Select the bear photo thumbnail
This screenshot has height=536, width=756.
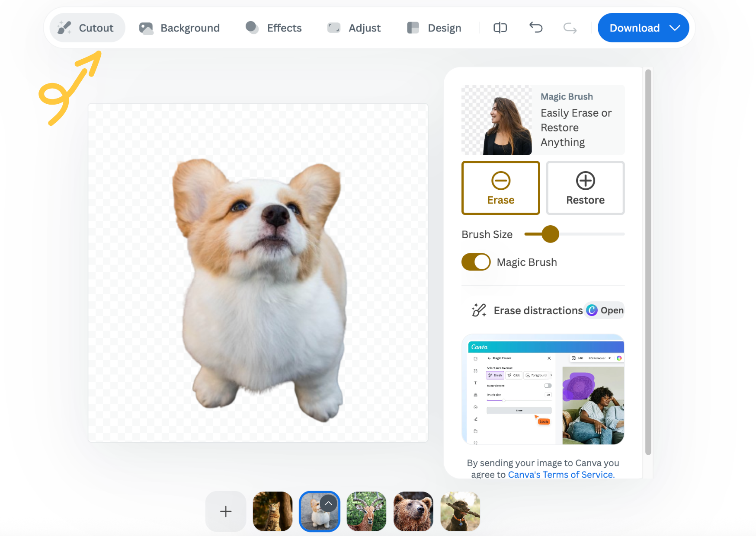413,512
